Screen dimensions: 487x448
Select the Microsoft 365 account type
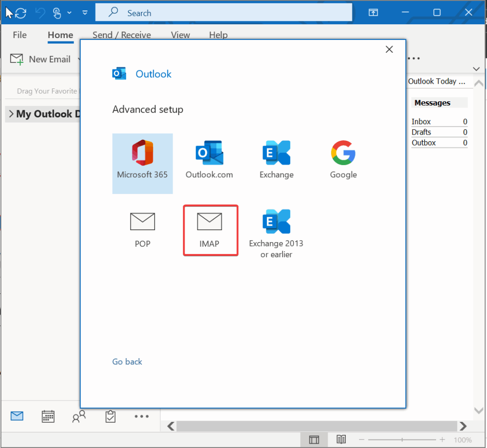142,163
